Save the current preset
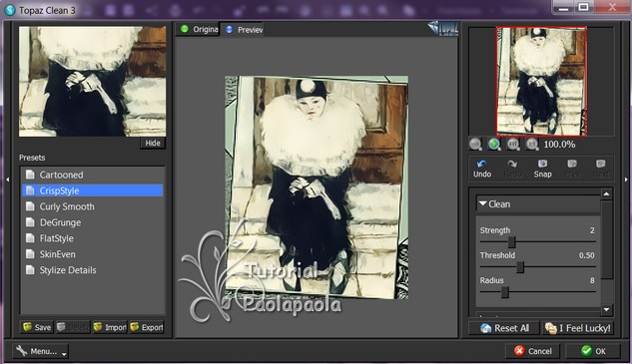 tap(37, 327)
